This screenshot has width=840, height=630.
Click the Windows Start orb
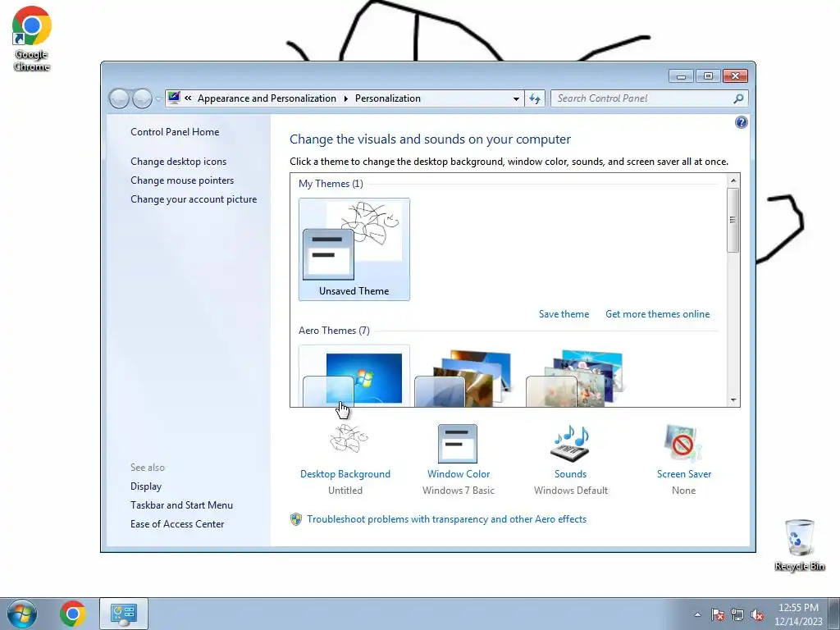[x=22, y=614]
